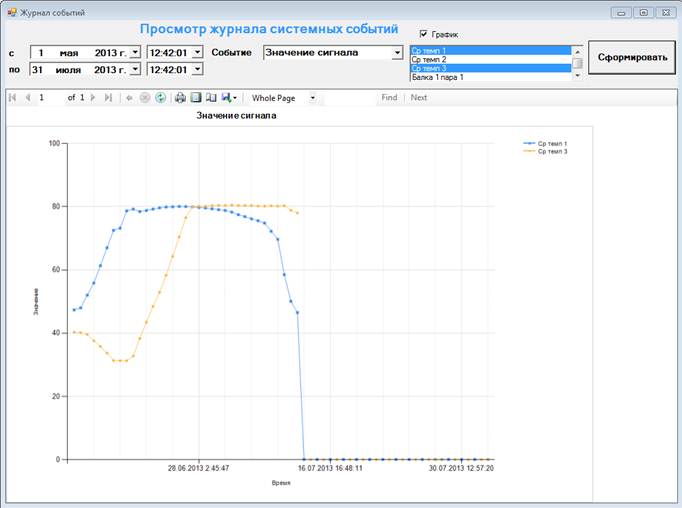Expand Whole Page zoom dropdown
The image size is (682, 508).
[312, 98]
